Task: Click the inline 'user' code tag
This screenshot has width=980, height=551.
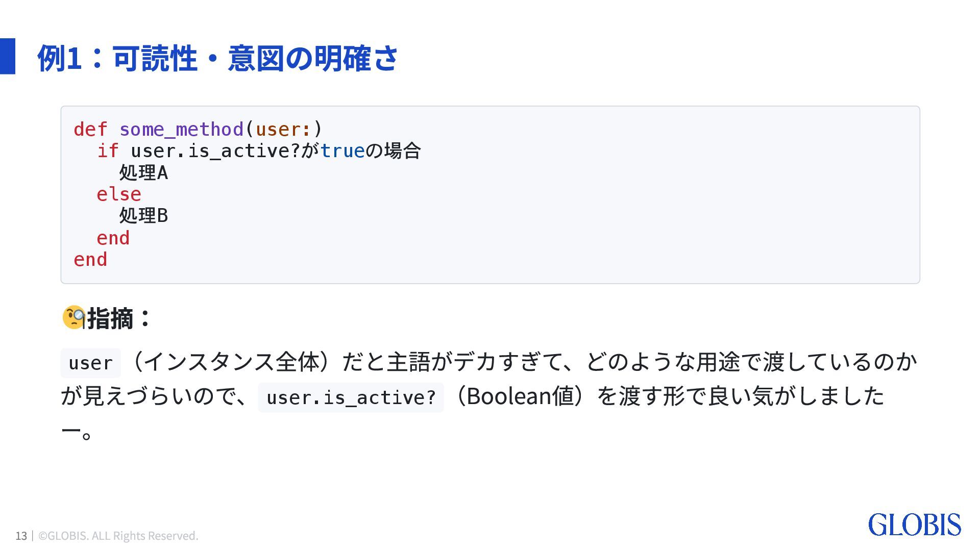Action: click(91, 363)
